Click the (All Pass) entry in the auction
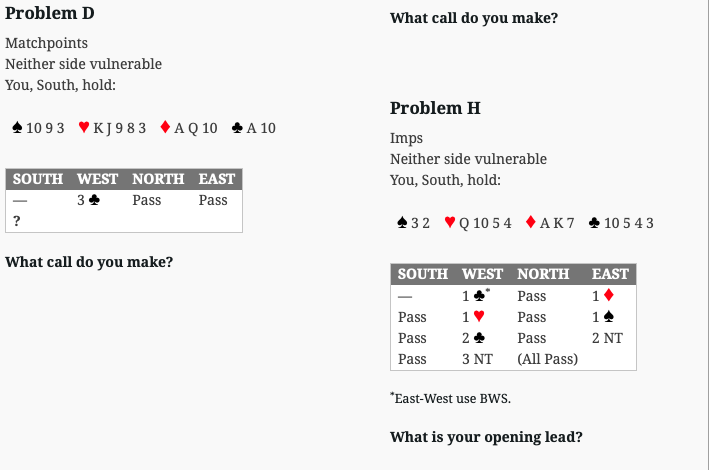Image resolution: width=709 pixels, height=470 pixels. point(548,359)
